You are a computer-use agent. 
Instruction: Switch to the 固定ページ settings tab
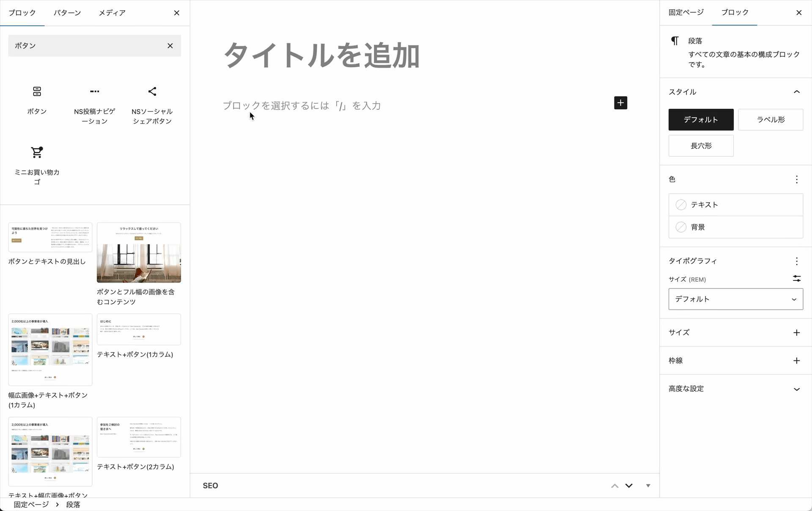pos(685,13)
